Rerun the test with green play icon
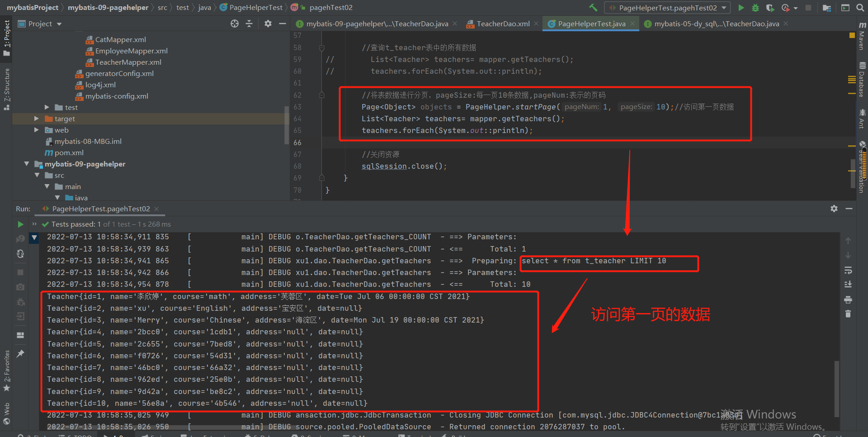Viewport: 868px width, 437px height. point(20,224)
